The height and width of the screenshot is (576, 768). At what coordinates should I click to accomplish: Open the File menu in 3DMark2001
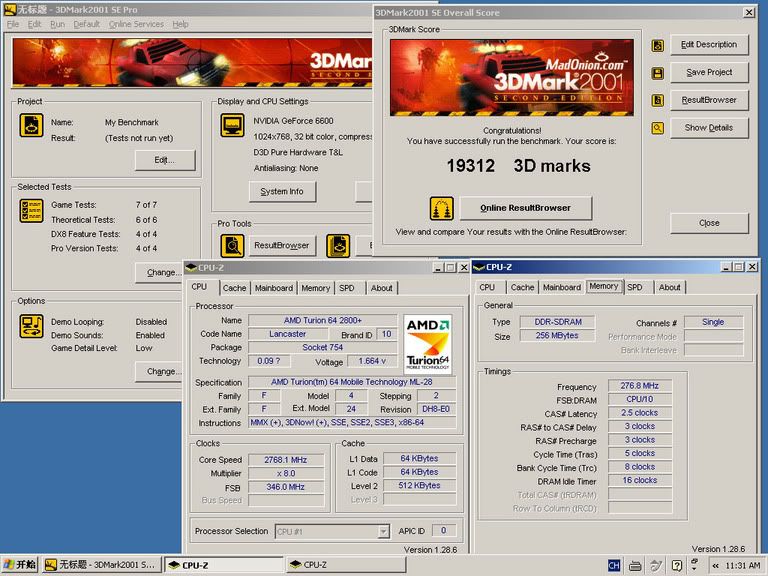click(13, 24)
